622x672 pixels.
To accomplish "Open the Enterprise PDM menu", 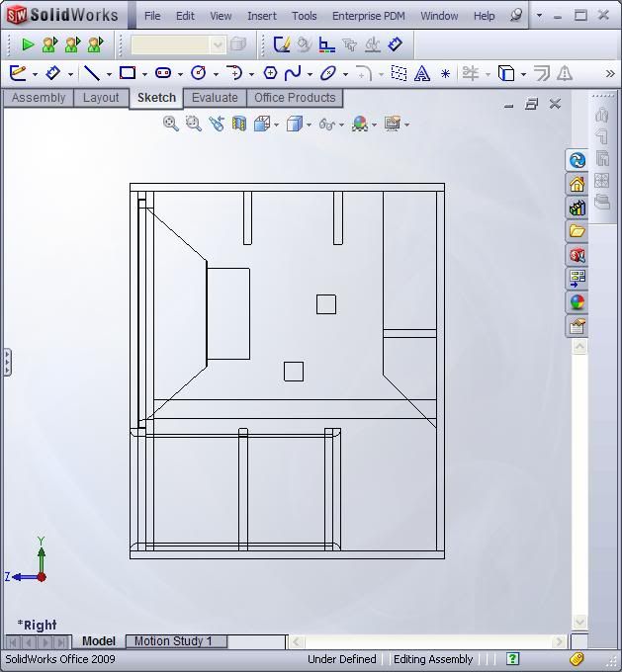I will pyautogui.click(x=369, y=16).
